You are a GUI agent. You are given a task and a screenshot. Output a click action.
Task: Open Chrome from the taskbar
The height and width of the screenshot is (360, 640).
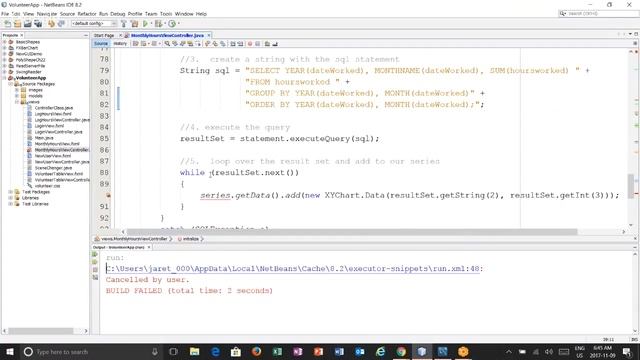point(401,351)
